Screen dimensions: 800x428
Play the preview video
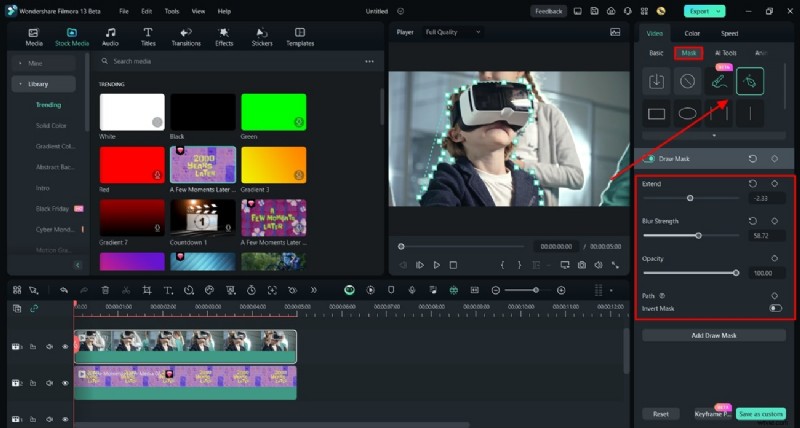tap(437, 265)
